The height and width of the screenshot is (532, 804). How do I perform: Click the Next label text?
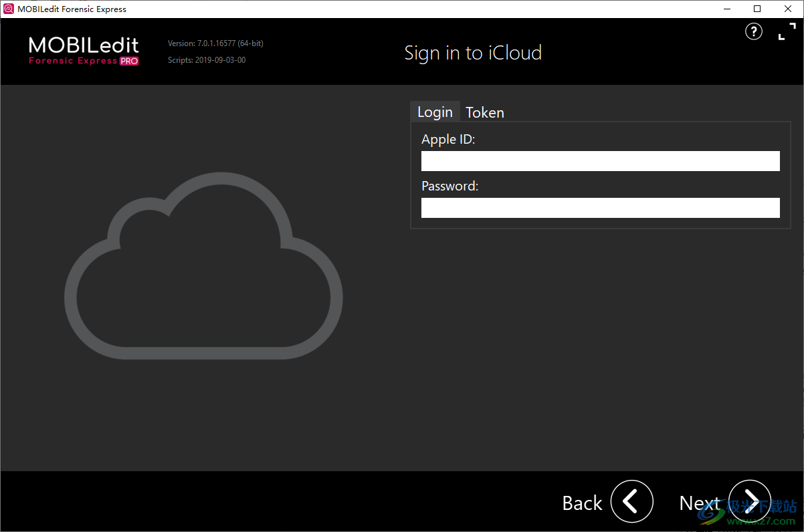click(700, 503)
